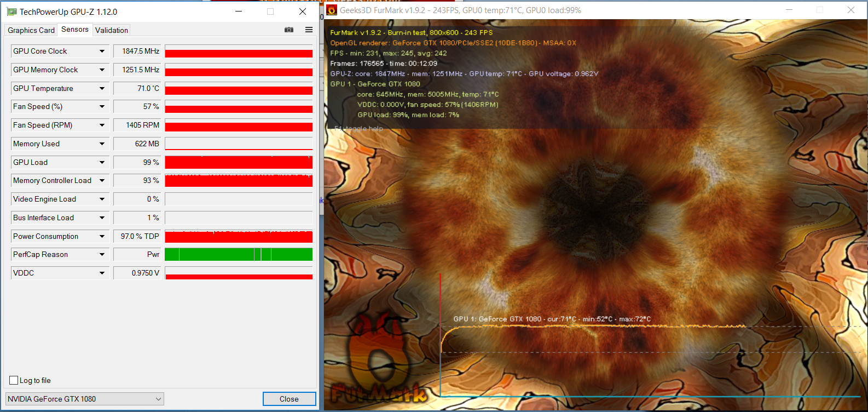868x412 pixels.
Task: Open the VDDC sensor dropdown
Action: coord(102,273)
